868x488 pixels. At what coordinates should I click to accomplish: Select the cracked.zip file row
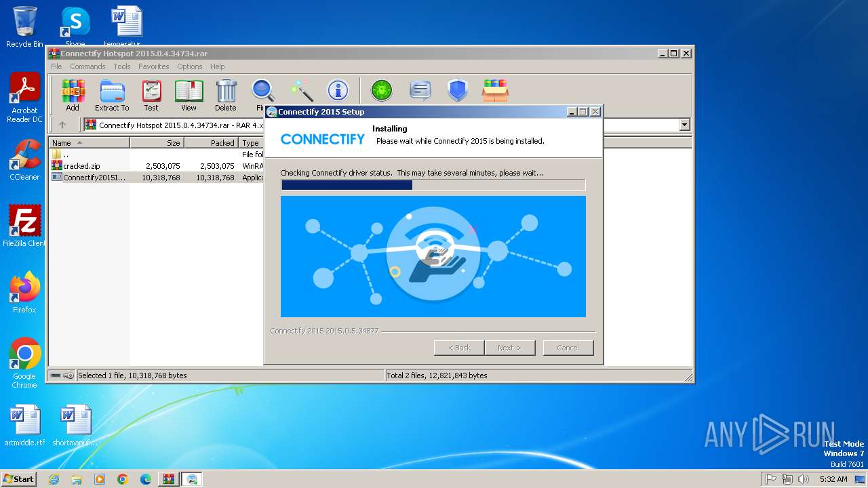[x=157, y=166]
